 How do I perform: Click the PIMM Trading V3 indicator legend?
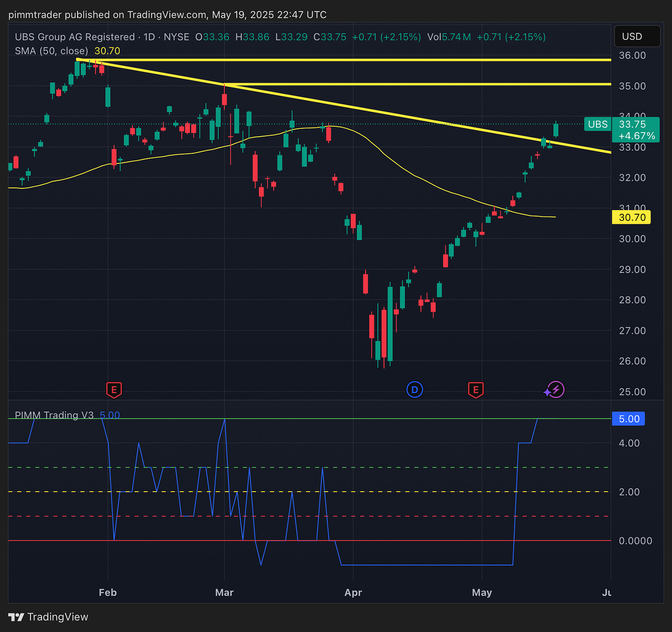(x=54, y=415)
